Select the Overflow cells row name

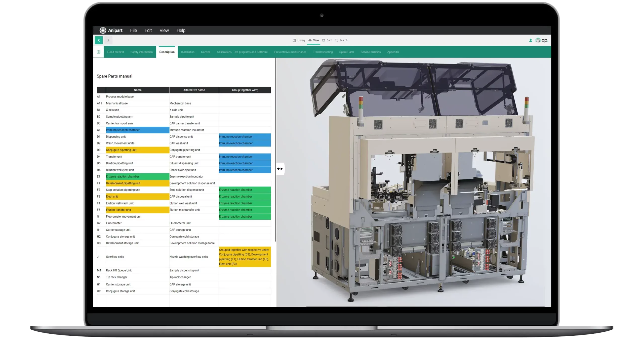coord(115,257)
